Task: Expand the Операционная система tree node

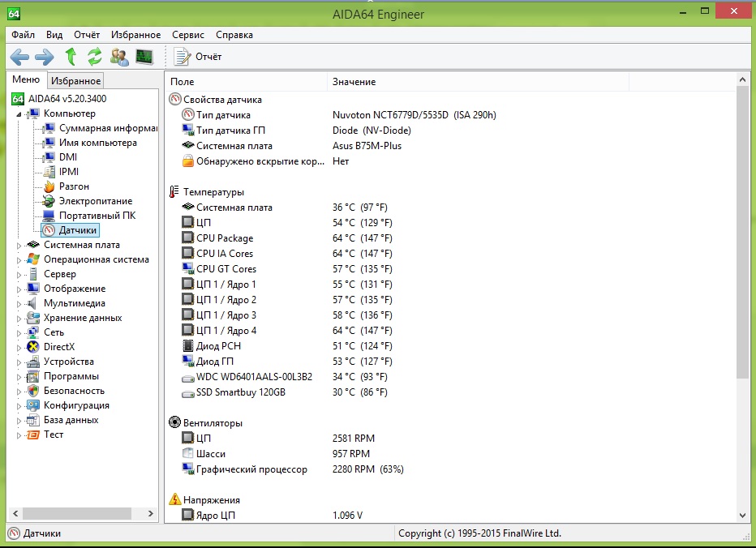Action: 19,259
